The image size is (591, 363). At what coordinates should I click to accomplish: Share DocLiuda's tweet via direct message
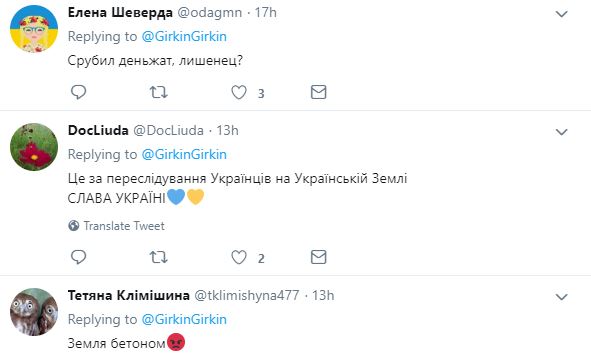coord(318,257)
